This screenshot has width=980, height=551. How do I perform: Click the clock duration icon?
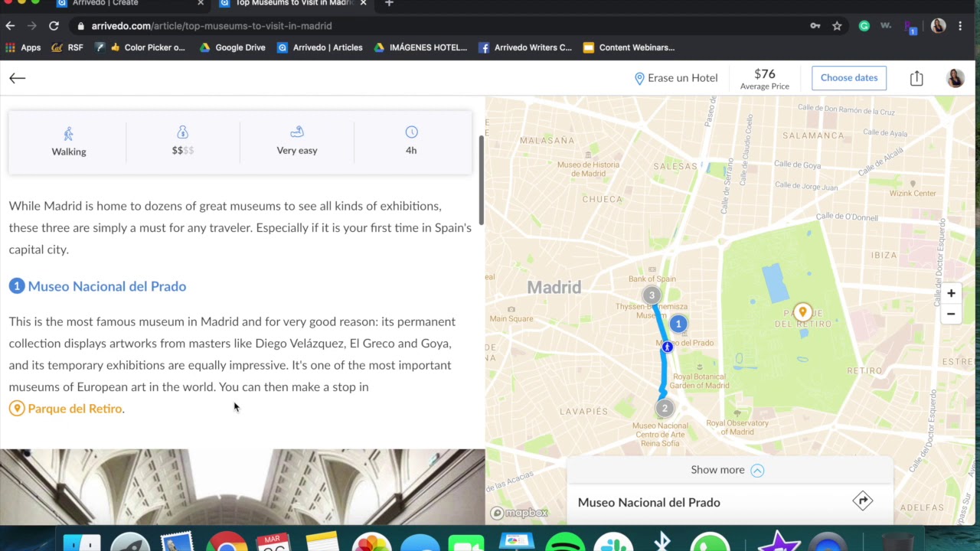tap(411, 132)
